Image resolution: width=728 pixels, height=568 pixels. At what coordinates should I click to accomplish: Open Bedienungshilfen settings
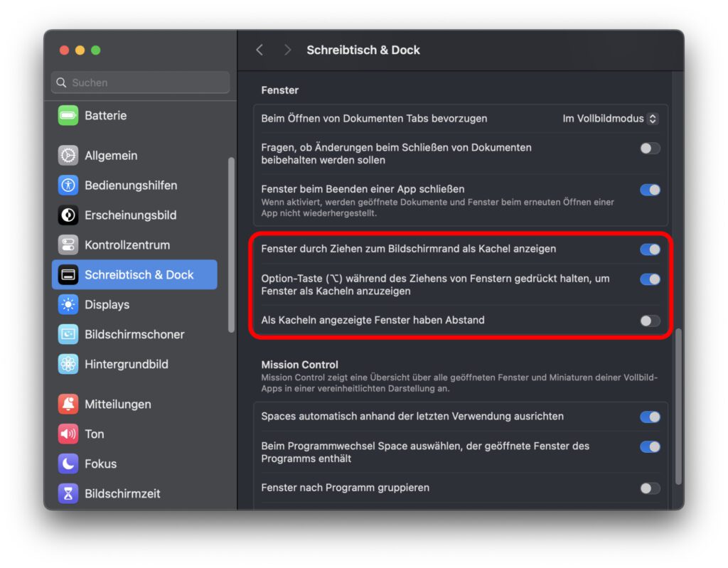click(x=68, y=186)
